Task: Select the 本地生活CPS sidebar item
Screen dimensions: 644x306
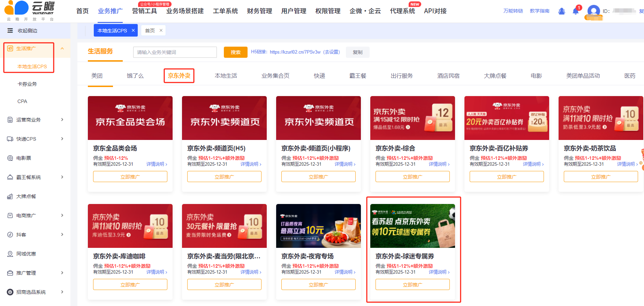Action: (x=32, y=66)
